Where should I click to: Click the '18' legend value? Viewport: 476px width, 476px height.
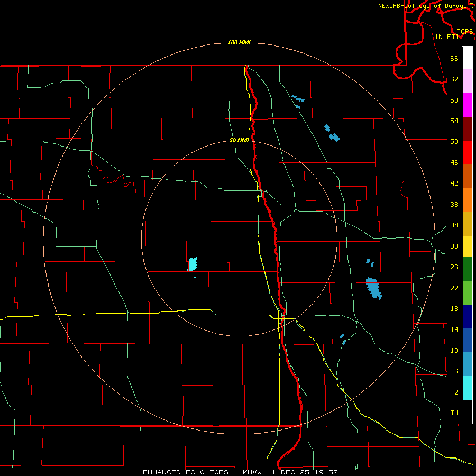click(x=454, y=309)
